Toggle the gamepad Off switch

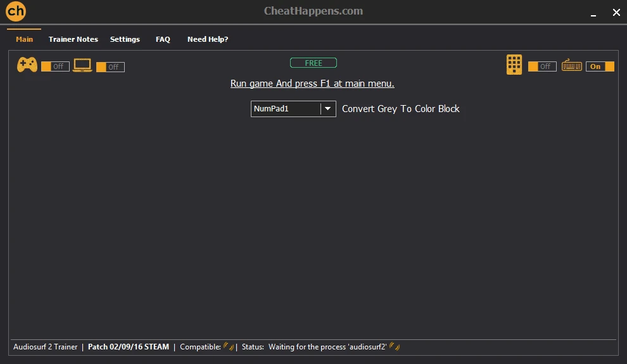55,66
